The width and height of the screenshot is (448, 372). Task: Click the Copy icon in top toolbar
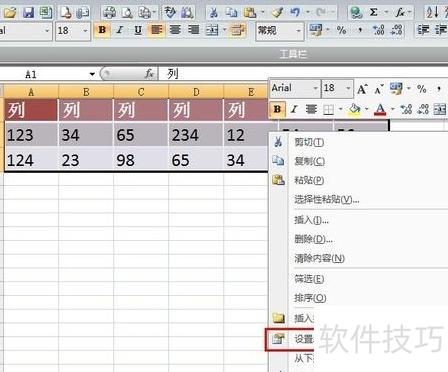click(231, 12)
